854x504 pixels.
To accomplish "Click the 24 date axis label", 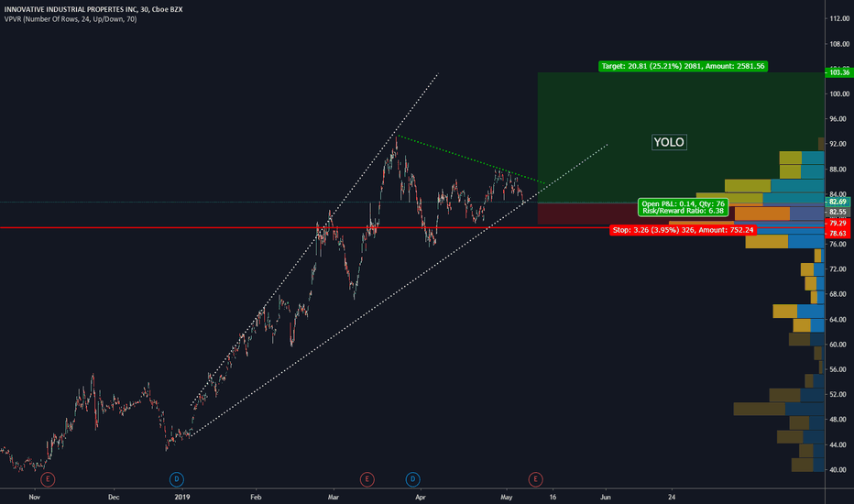I will pyautogui.click(x=672, y=497).
